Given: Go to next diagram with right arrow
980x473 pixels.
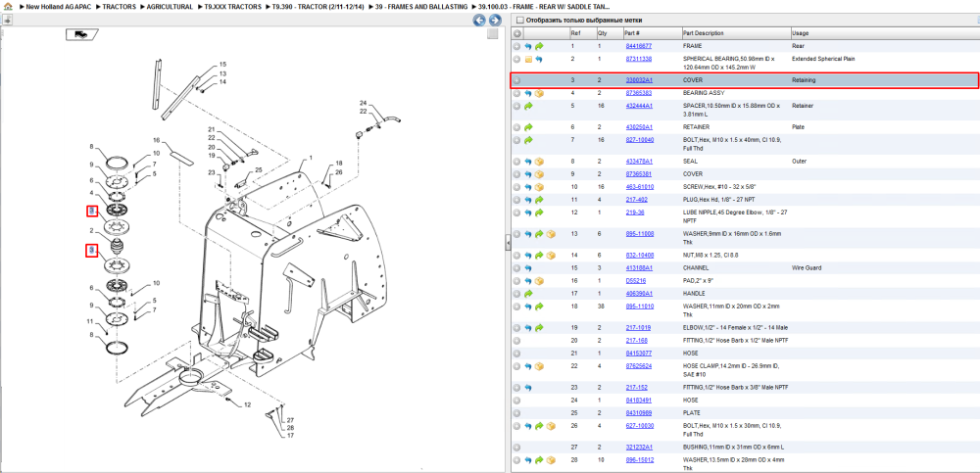Looking at the screenshot, I should click(494, 20).
